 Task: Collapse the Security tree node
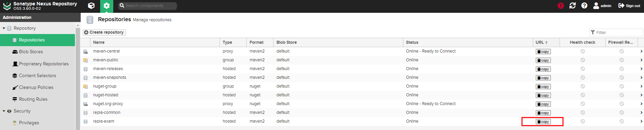click(x=4, y=111)
